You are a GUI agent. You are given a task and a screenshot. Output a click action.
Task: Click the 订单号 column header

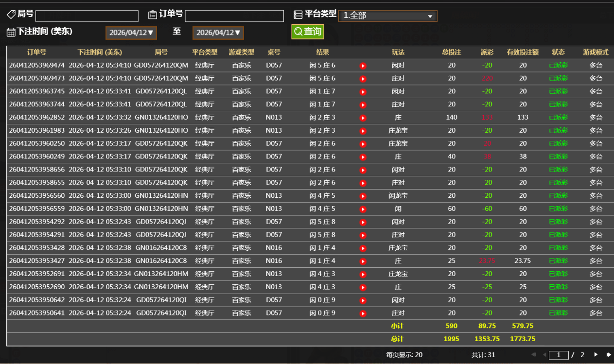coord(36,52)
